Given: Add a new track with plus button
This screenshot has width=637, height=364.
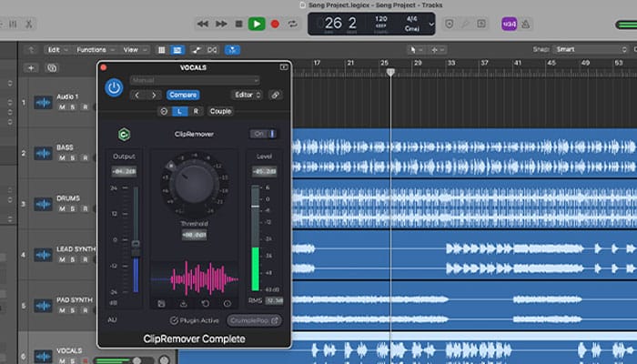Looking at the screenshot, I should [31, 68].
